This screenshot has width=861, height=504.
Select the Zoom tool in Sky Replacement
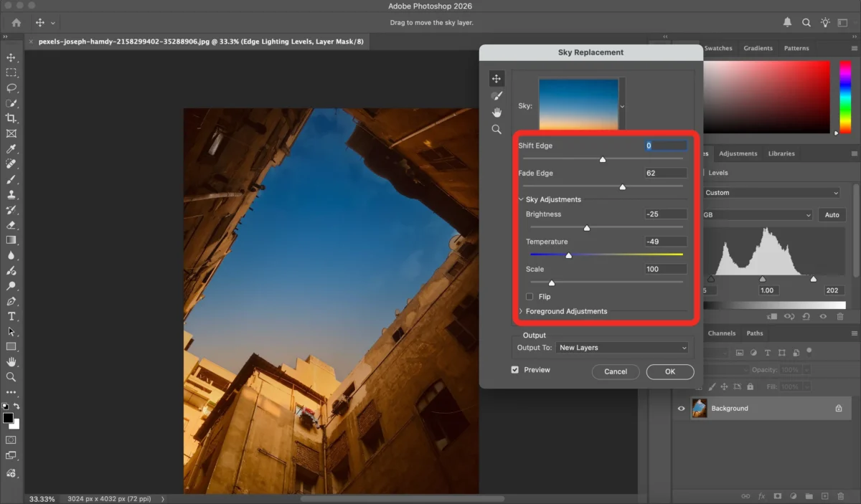(x=496, y=130)
